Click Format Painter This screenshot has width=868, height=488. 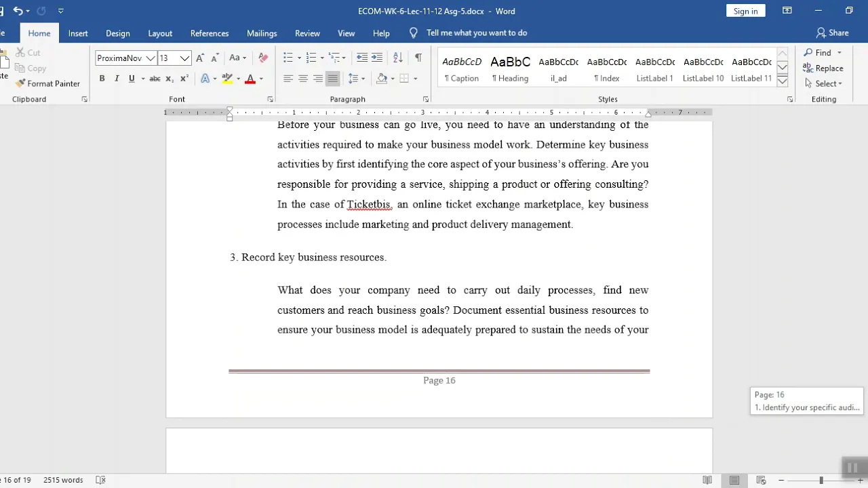(x=47, y=83)
